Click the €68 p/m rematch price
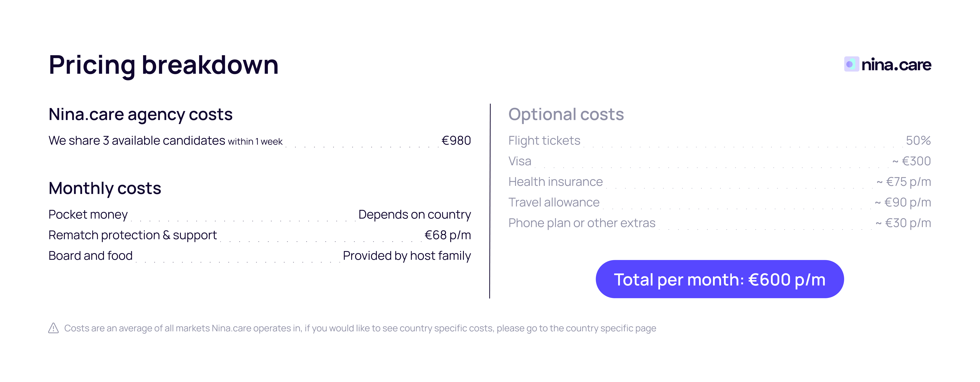Viewport: 980px width, 382px height. pyautogui.click(x=447, y=235)
